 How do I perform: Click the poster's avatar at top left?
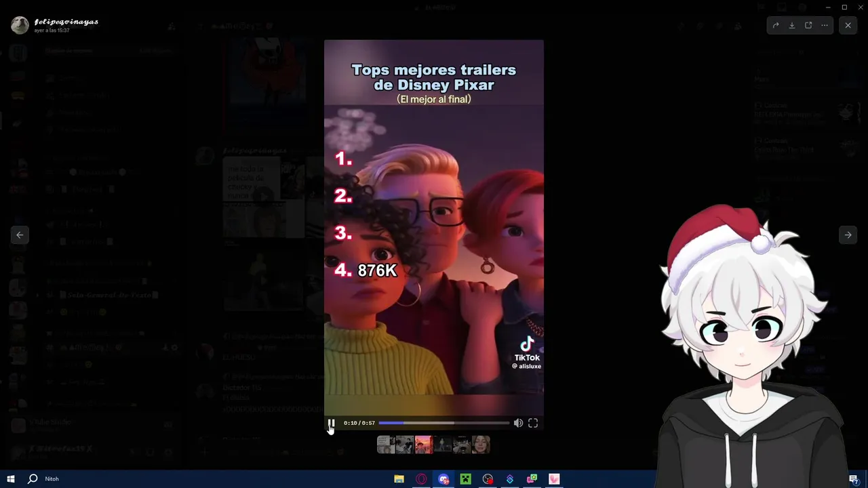click(20, 25)
